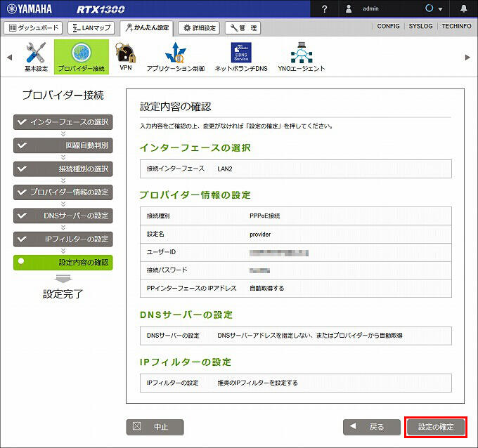
Task: Switch to the 管理 tab
Action: [x=243, y=28]
